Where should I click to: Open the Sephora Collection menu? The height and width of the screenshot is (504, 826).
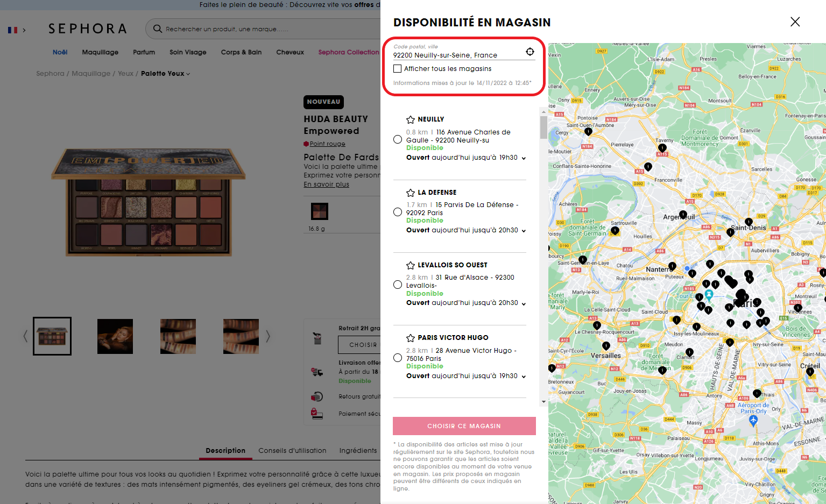click(x=349, y=52)
